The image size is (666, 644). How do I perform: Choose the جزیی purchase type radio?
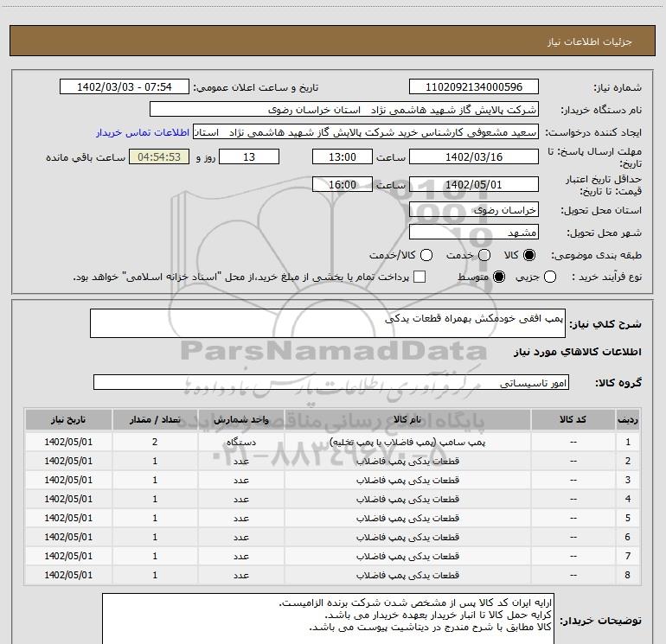[550, 277]
